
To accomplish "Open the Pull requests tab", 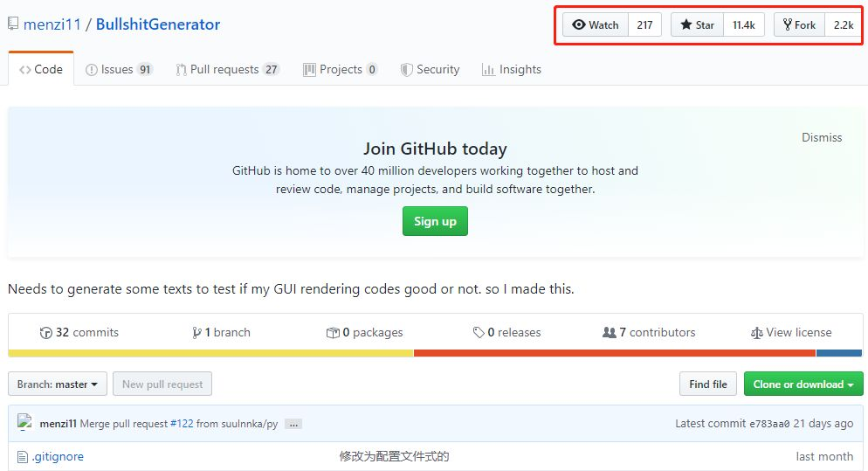I will [228, 69].
